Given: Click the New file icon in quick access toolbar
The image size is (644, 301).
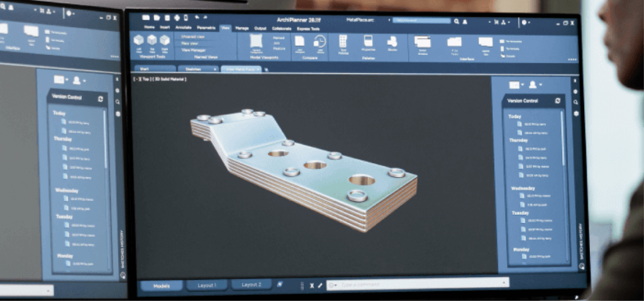Looking at the screenshot, I should [x=146, y=17].
